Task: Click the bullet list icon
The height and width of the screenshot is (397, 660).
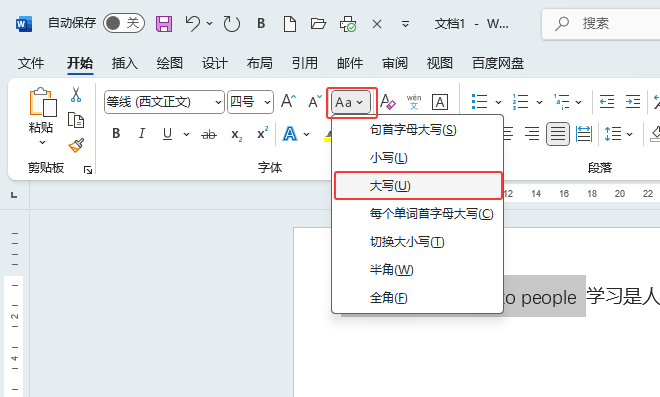Action: pos(479,102)
